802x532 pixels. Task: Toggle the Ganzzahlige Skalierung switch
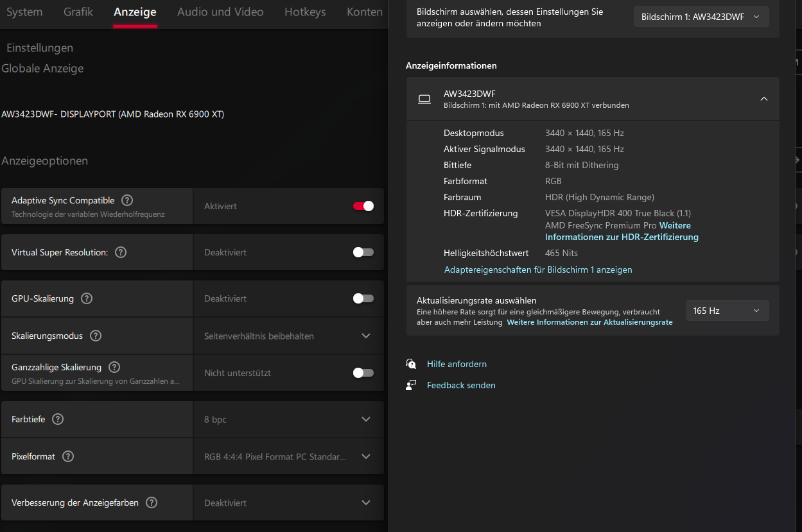(363, 373)
